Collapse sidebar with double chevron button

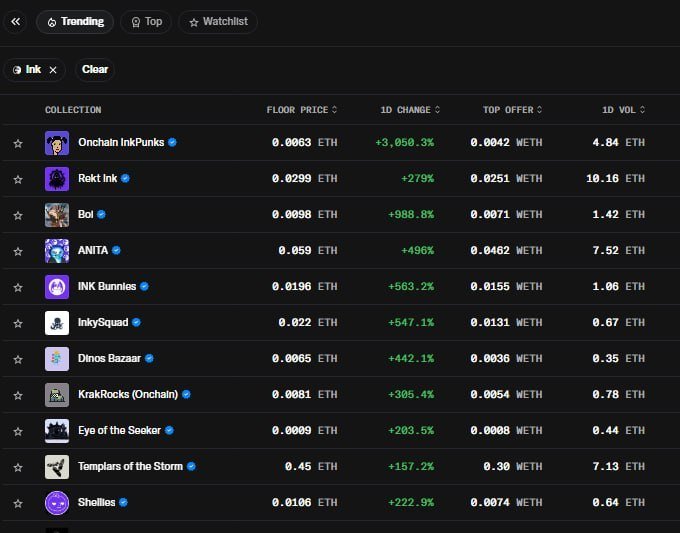pos(15,22)
